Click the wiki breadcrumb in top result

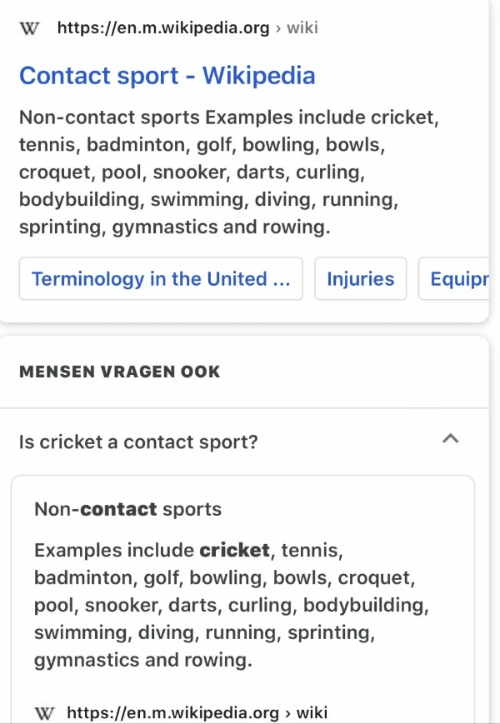pyautogui.click(x=302, y=28)
